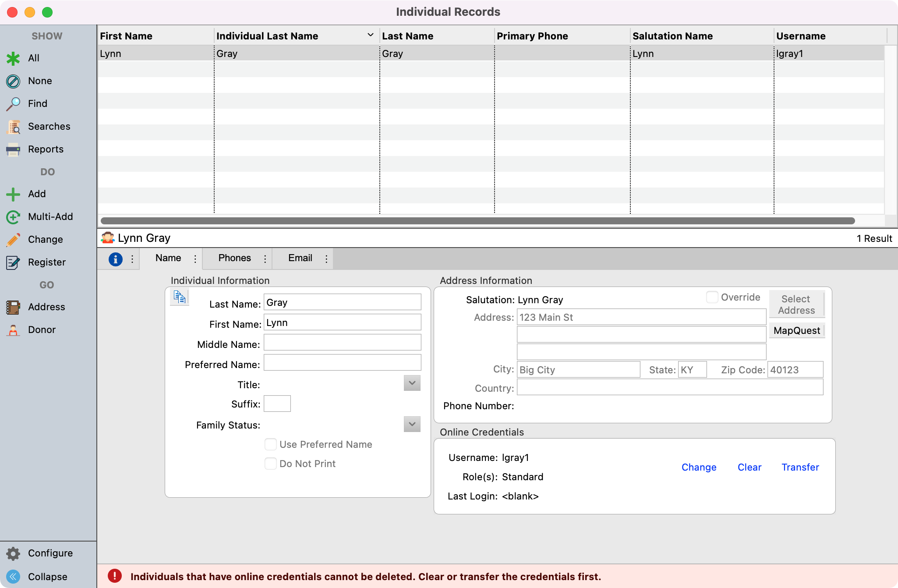Toggle Do Not Print checkbox
898x588 pixels.
pyautogui.click(x=271, y=464)
